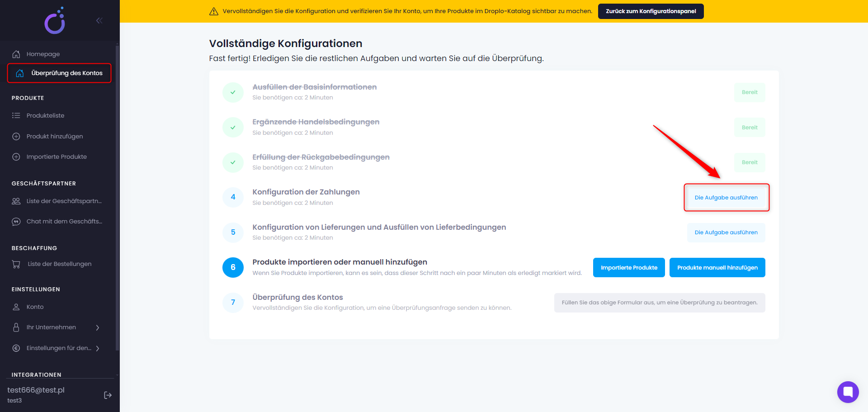This screenshot has height=412, width=868.
Task: Click the logout icon next to test666@test.pl
Action: 108,395
